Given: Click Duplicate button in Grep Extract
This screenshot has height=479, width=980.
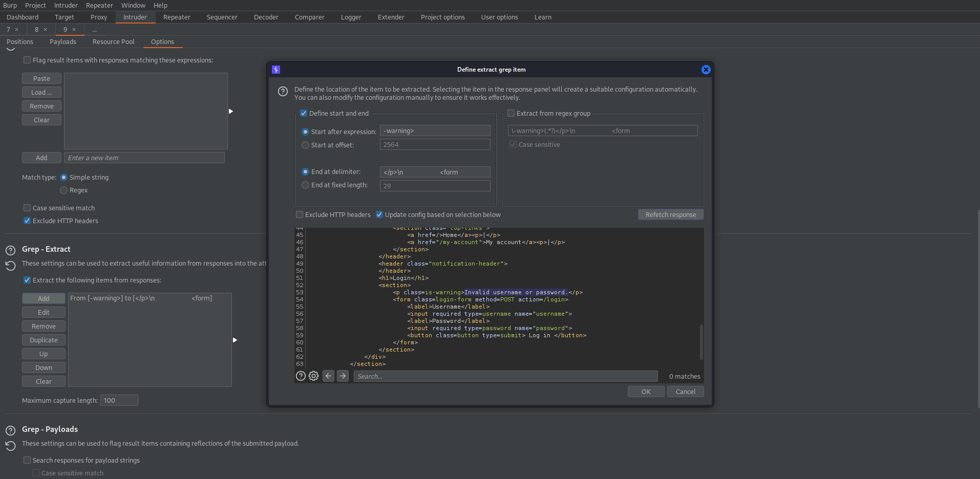Looking at the screenshot, I should coord(44,340).
